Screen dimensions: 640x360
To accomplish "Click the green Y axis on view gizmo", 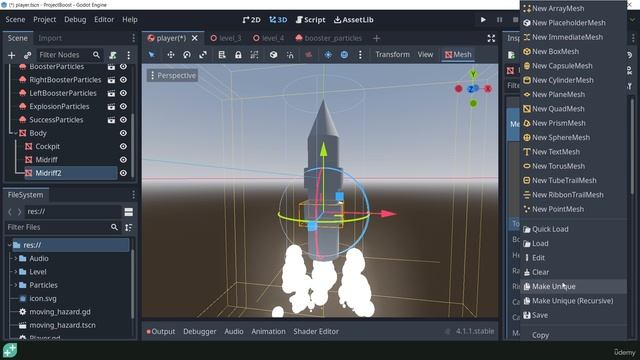I will pos(473,74).
